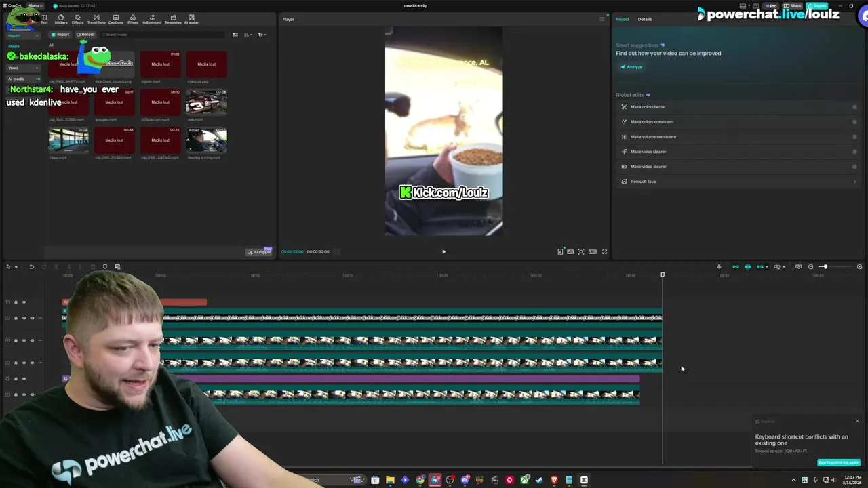The width and height of the screenshot is (868, 488).
Task: Open the media sort dropdown
Action: 248,35
